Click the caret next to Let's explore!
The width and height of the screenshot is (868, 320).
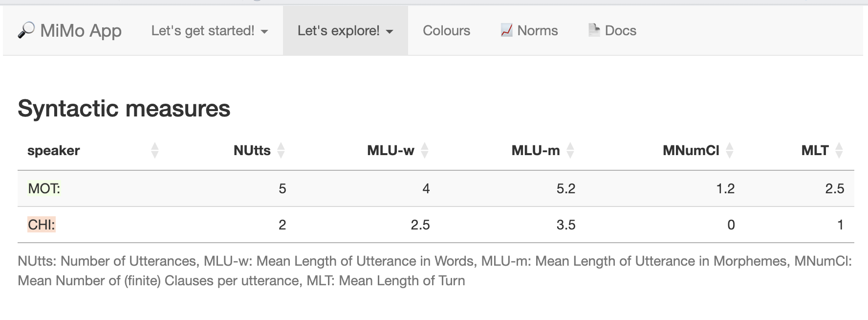390,32
